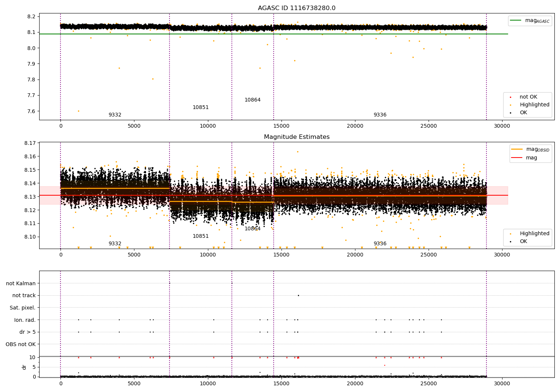Click 'OK' in the AGASC ID plot legend
The width and height of the screenshot is (560, 392).
click(x=523, y=113)
